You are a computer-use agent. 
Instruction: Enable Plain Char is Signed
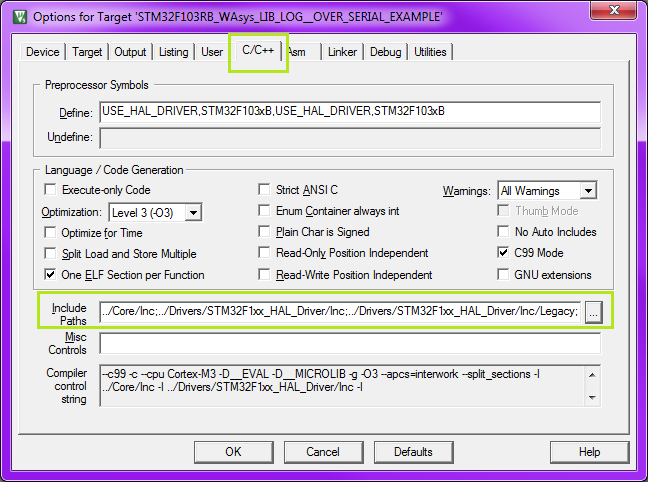point(264,231)
